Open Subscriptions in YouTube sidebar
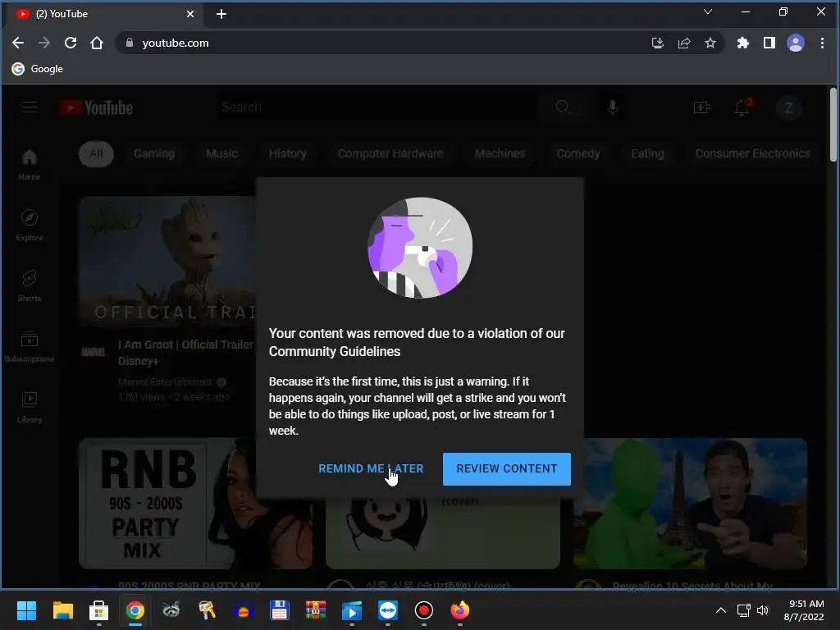This screenshot has height=630, width=840. (x=30, y=347)
